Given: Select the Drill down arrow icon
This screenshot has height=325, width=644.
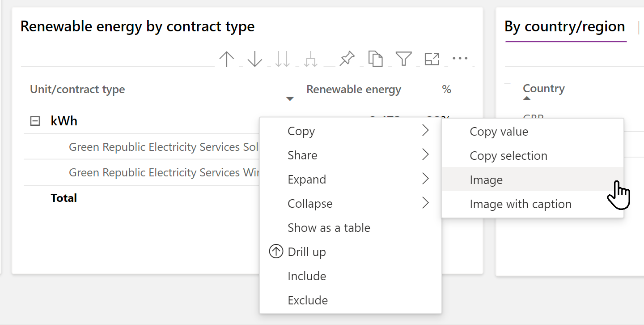Looking at the screenshot, I should 254,59.
